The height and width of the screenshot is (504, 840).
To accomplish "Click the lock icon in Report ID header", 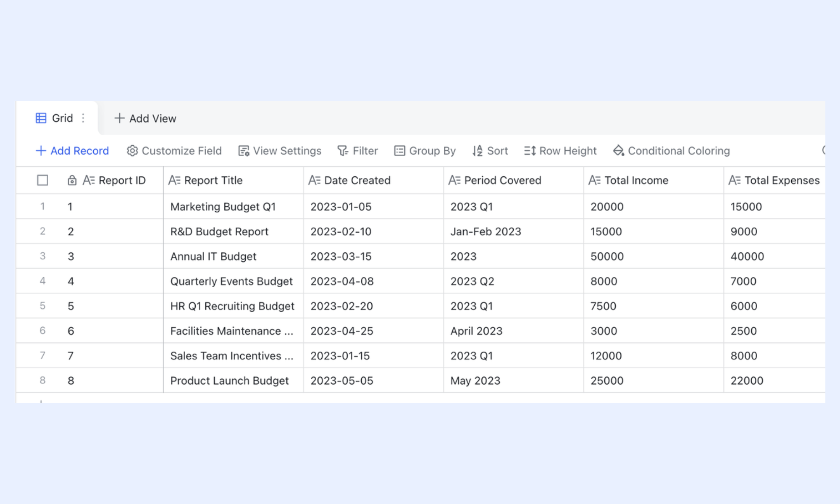I will [72, 180].
